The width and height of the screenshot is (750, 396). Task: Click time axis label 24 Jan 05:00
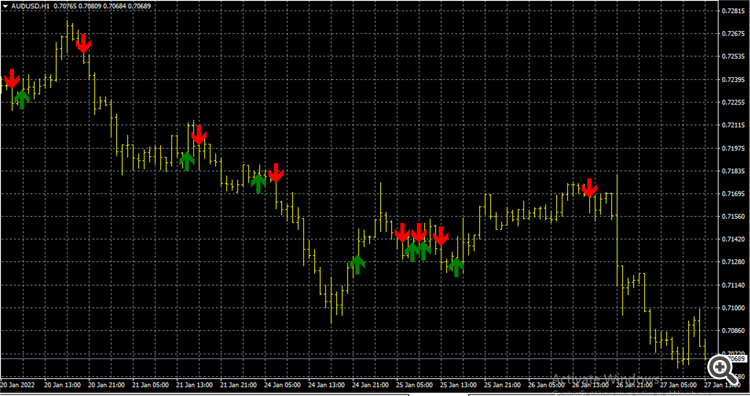(283, 385)
